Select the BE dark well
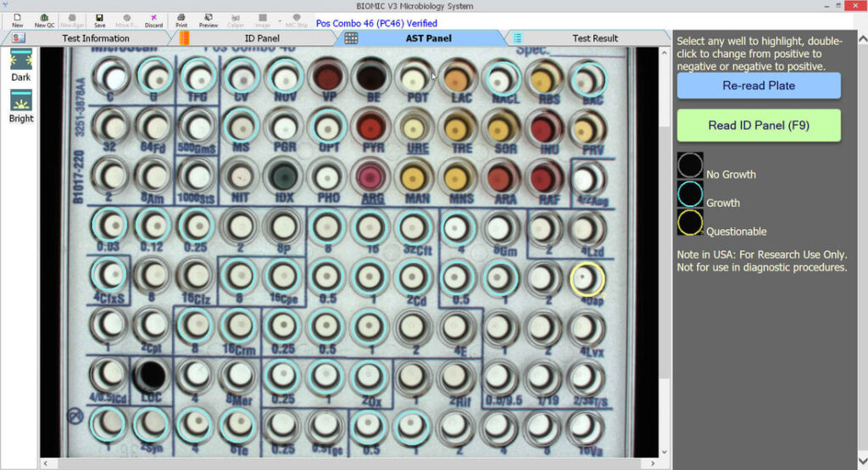Screen dimensions: 868x470 pos(371,76)
